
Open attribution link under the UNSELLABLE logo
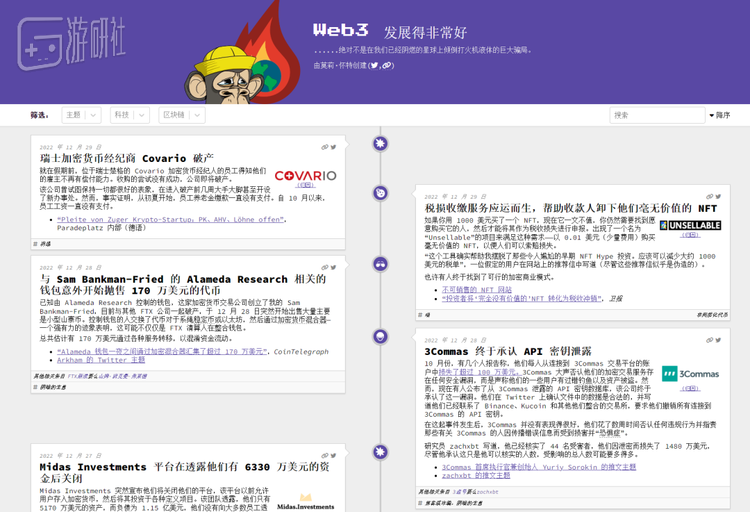[690, 235]
